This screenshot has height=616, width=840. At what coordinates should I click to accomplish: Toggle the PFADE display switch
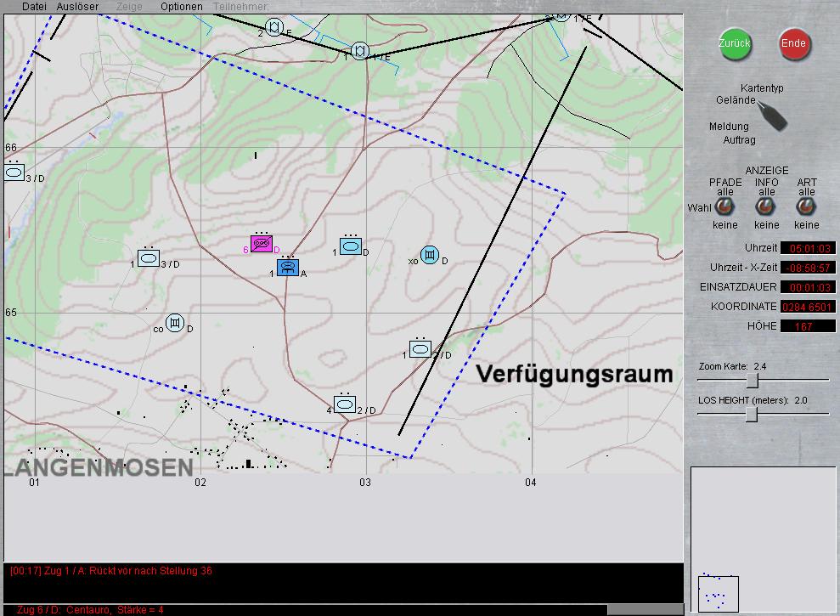coord(724,207)
